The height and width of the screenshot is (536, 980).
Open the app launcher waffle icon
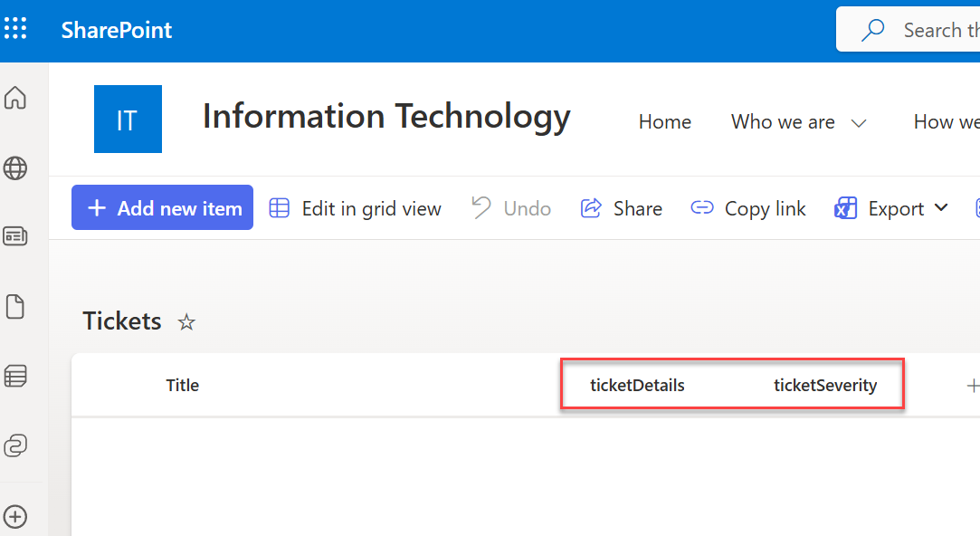pyautogui.click(x=16, y=30)
